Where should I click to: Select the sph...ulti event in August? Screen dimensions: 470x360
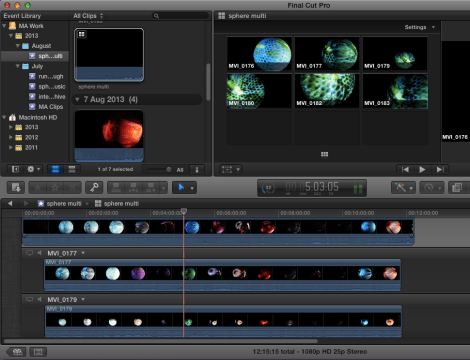(35, 56)
